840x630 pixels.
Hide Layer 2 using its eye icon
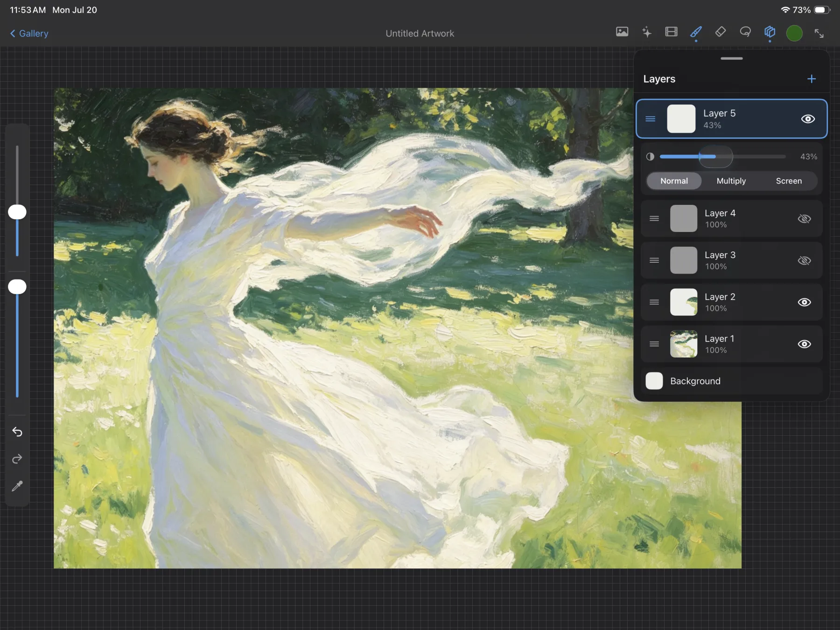(805, 302)
